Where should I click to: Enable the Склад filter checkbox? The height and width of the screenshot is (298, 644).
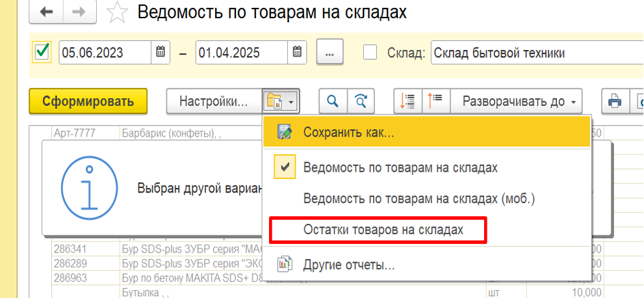coord(370,53)
